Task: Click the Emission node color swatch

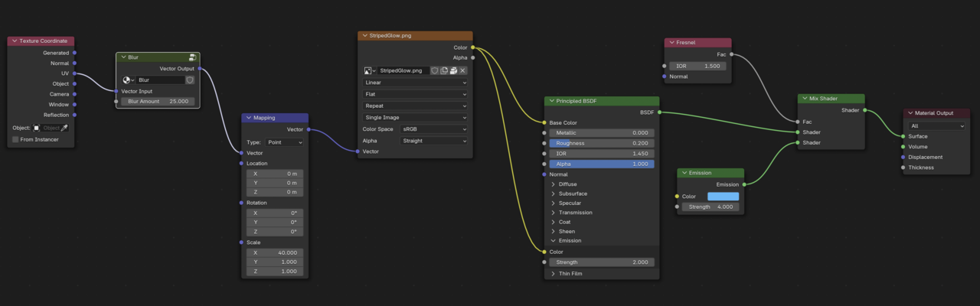Action: tap(723, 197)
